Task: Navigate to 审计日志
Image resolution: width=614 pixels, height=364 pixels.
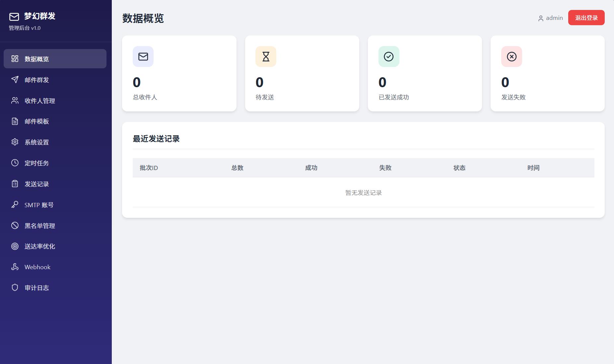Action: coord(55,288)
